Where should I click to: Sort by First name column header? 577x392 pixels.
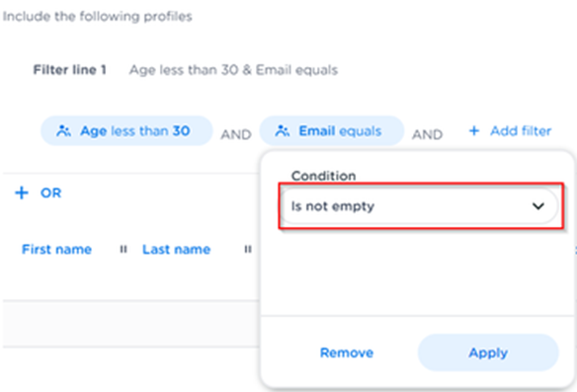56,250
